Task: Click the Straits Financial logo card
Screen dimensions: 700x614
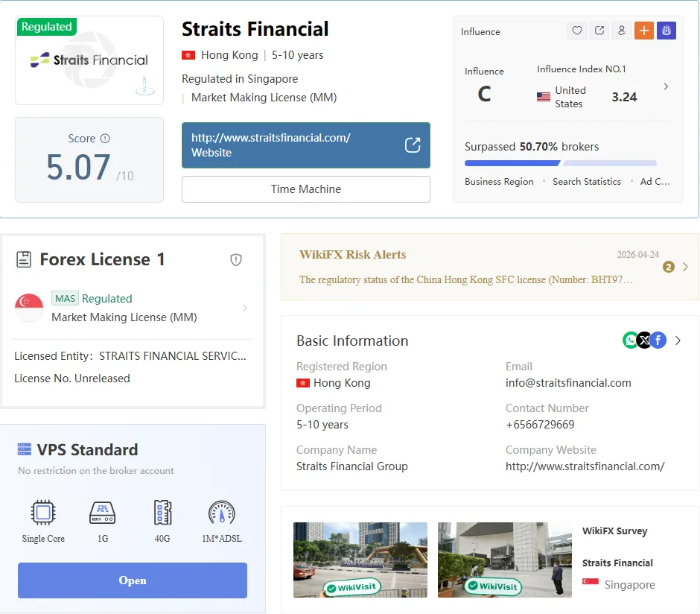Action: click(x=89, y=60)
